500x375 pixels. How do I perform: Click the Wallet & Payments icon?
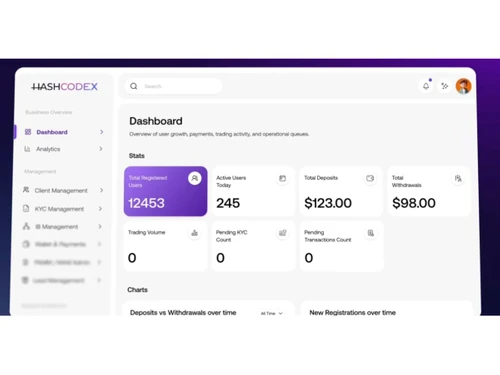click(x=26, y=244)
